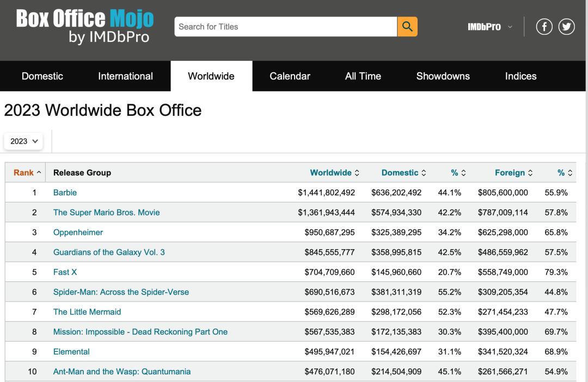Open the Barbie release page
The image size is (588, 382).
click(x=65, y=193)
